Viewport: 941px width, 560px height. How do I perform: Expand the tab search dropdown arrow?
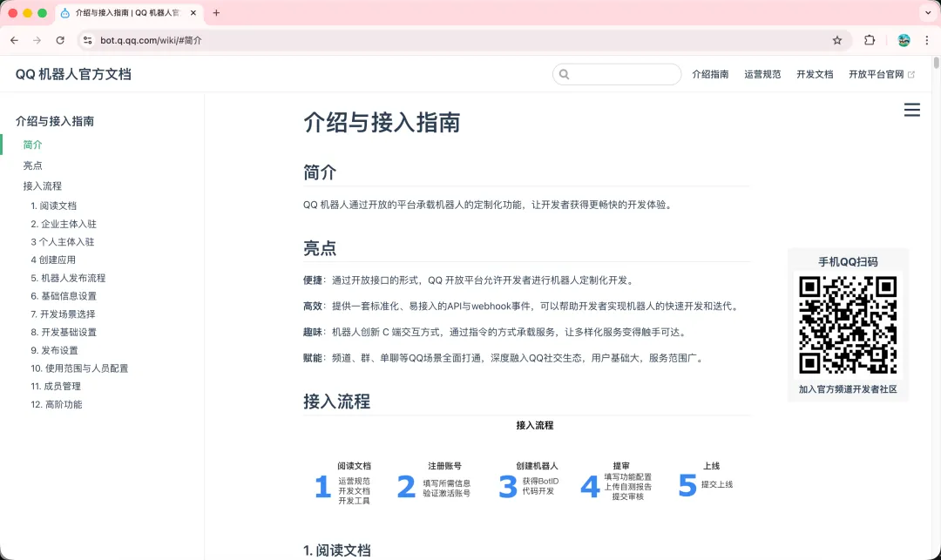point(928,12)
